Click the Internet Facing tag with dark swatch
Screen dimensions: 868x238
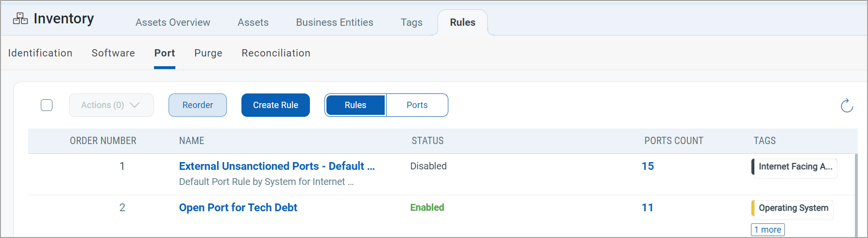(x=794, y=167)
